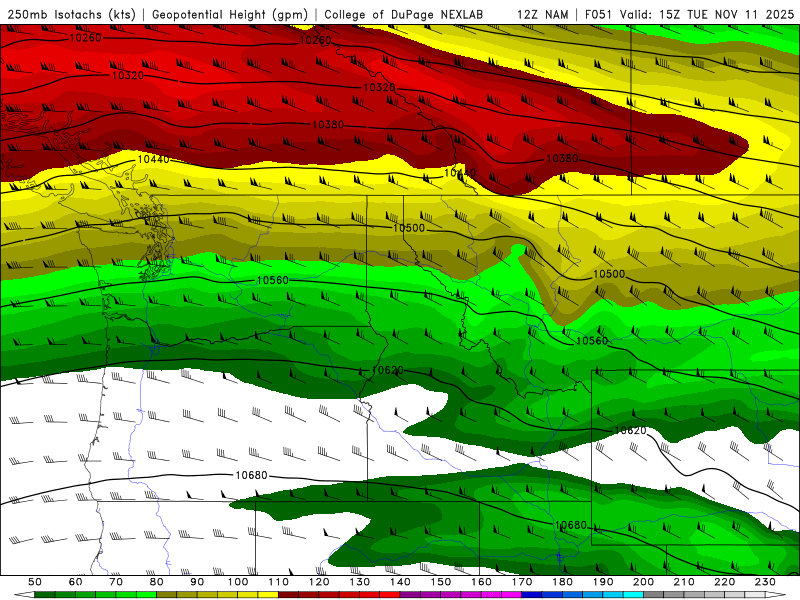This screenshot has width=800, height=600.
Task: Click the "12Z NAM" model run label
Action: 542,14
